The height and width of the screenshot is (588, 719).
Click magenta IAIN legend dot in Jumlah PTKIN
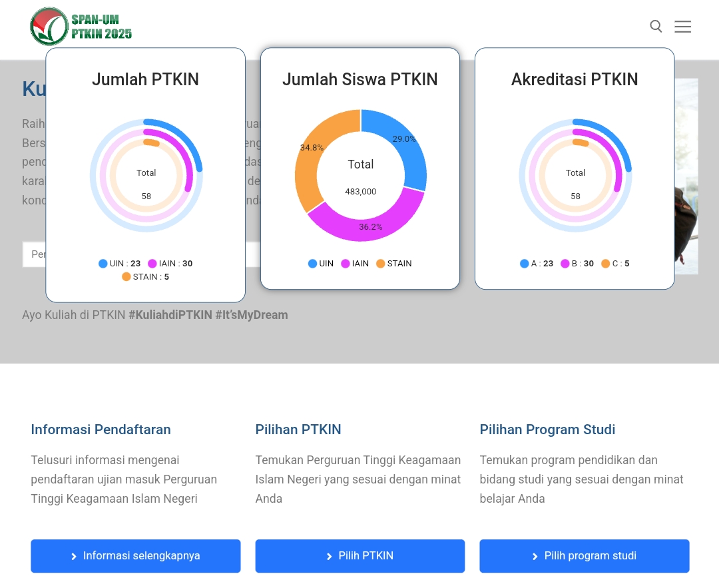pyautogui.click(x=152, y=264)
